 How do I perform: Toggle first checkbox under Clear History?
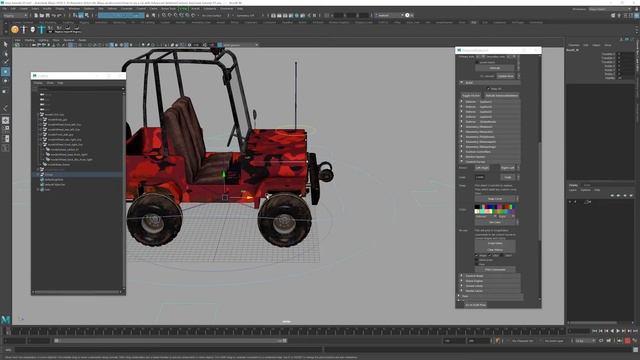pyautogui.click(x=476, y=256)
